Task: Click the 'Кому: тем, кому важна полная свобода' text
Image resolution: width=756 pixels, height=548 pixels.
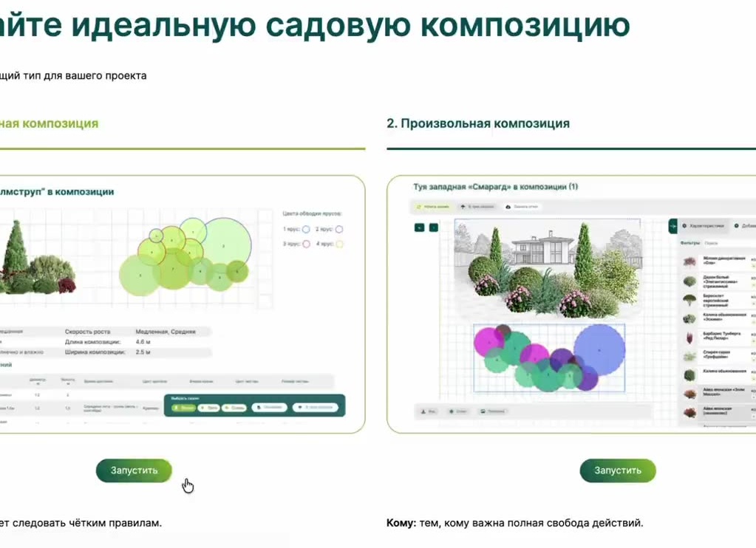Action: (514, 523)
